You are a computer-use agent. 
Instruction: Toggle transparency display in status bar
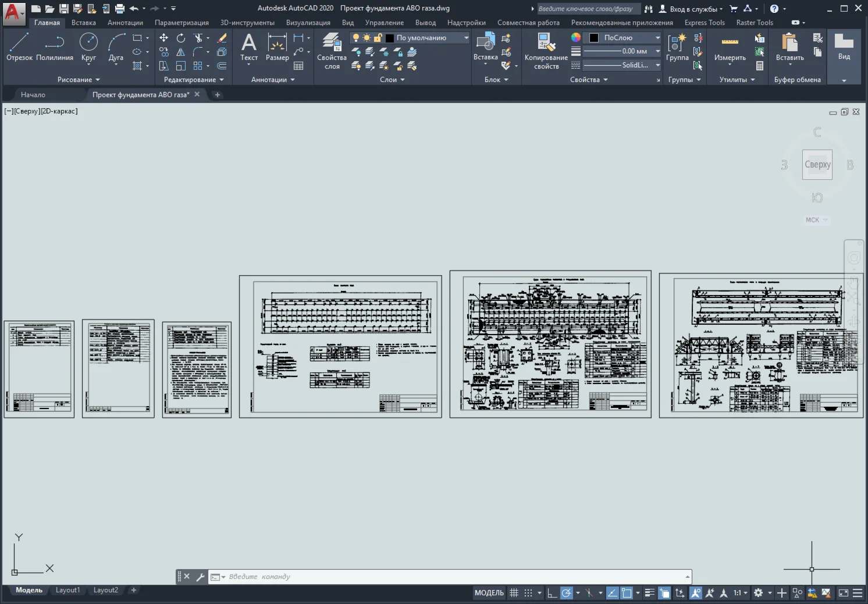tap(664, 593)
